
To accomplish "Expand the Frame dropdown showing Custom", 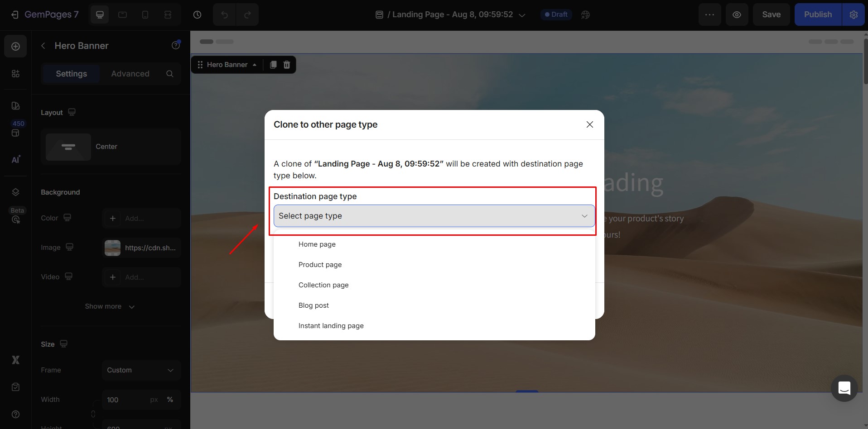I will coord(140,370).
